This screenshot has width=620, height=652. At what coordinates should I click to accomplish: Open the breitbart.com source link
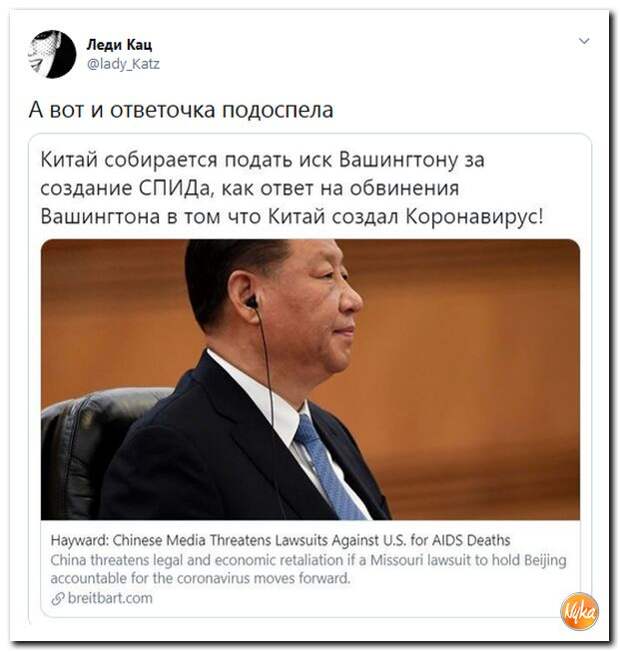[x=110, y=598]
